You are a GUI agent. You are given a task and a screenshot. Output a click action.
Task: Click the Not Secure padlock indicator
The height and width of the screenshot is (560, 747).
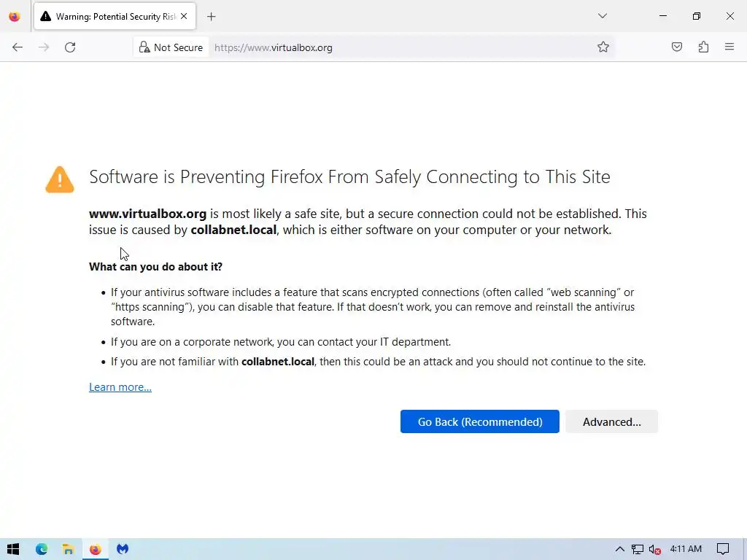[171, 47]
